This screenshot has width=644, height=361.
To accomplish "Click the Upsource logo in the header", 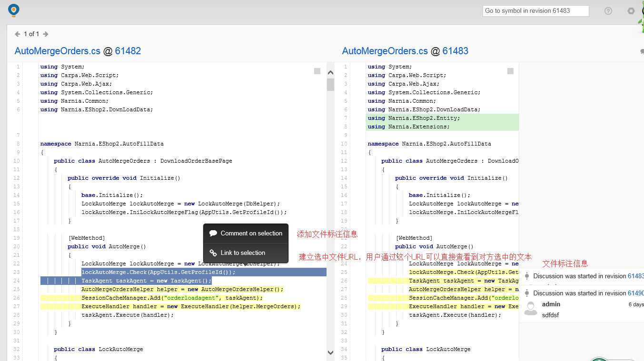I will (x=14, y=10).
